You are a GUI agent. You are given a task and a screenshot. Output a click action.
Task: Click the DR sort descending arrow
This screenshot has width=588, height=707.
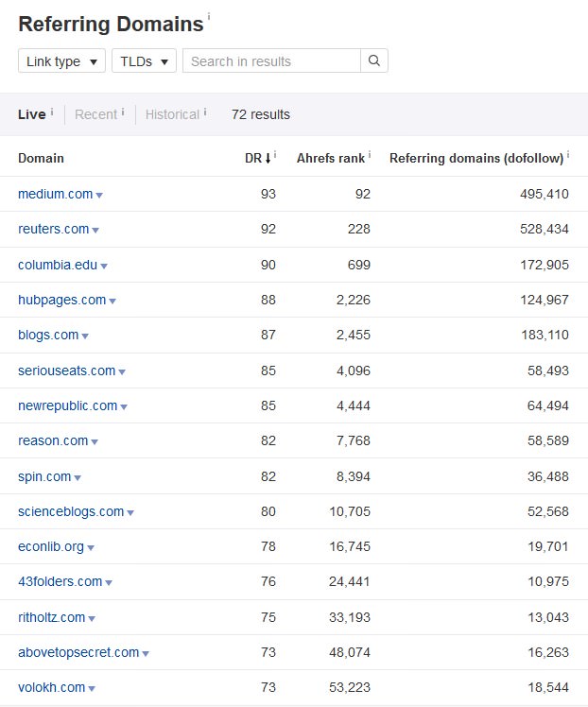point(268,158)
